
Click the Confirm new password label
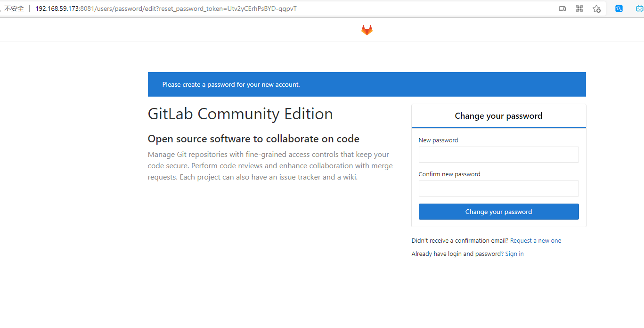point(449,174)
